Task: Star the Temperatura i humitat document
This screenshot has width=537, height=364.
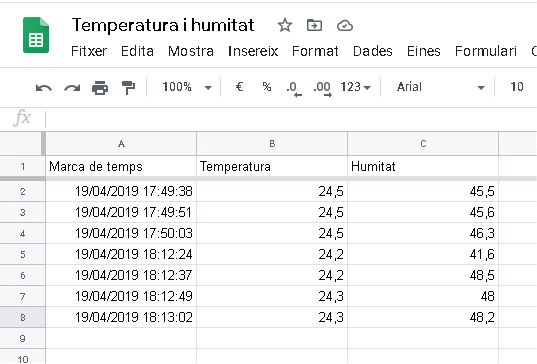Action: click(285, 26)
